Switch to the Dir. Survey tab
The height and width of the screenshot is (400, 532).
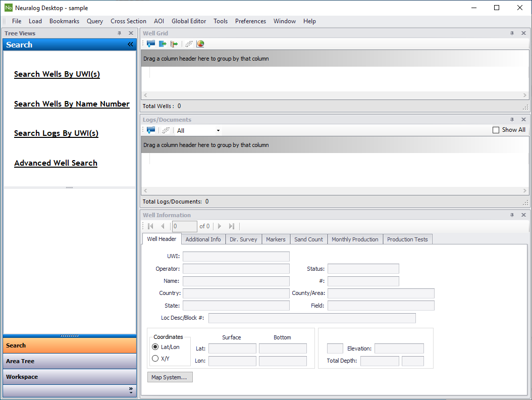coord(243,239)
